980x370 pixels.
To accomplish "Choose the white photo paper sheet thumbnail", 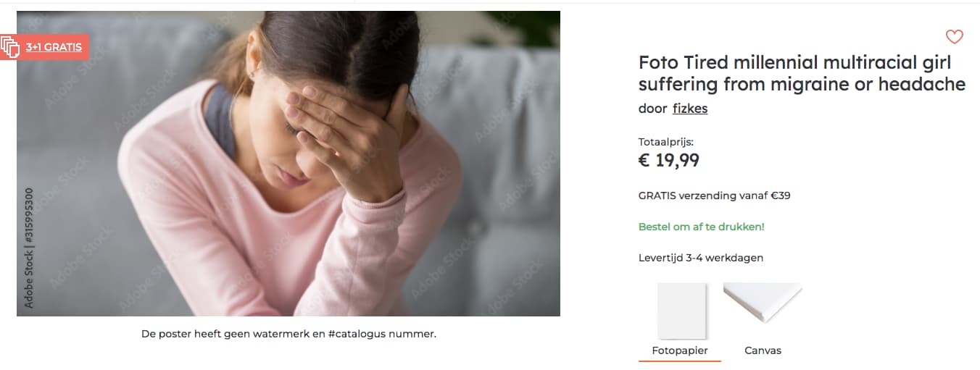I will tap(681, 311).
